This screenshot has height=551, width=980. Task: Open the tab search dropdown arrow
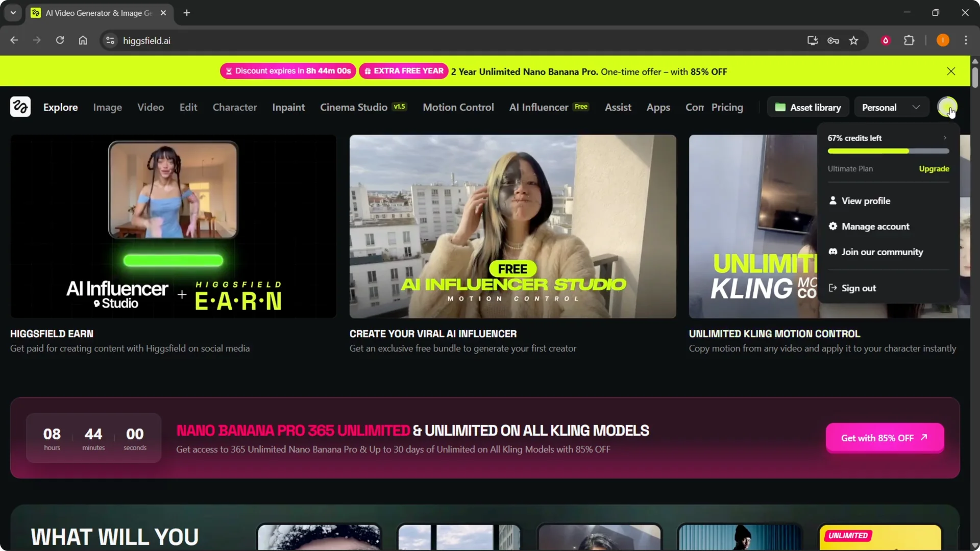tap(13, 13)
